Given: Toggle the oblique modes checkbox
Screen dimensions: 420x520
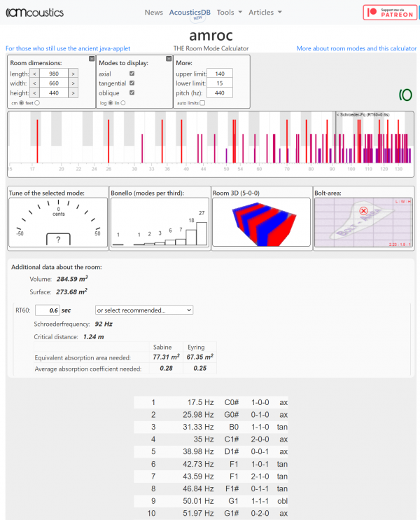Looking at the screenshot, I should (132, 93).
